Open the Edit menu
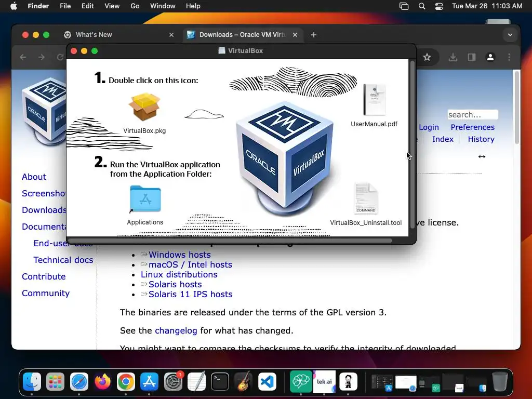 (x=87, y=6)
